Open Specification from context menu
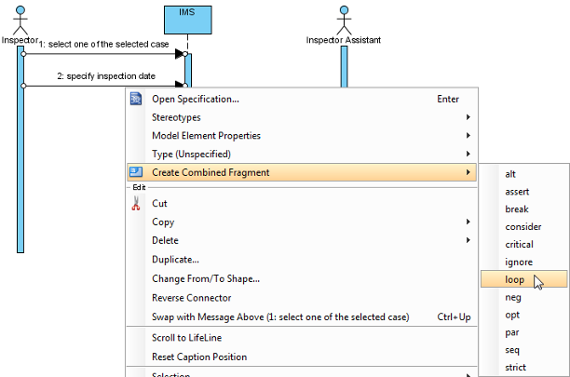 302,99
